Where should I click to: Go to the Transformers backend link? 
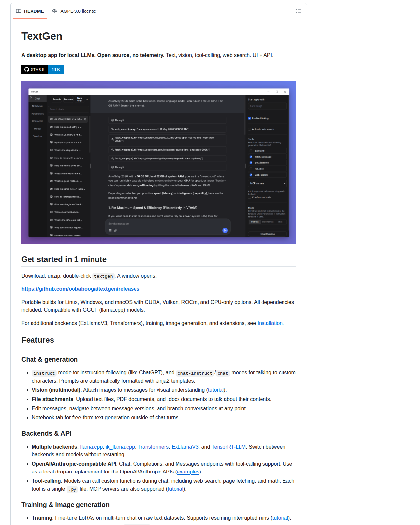pos(153,447)
